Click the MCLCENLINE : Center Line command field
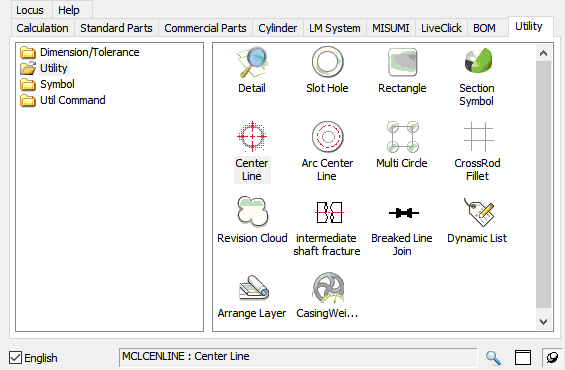 click(x=298, y=357)
